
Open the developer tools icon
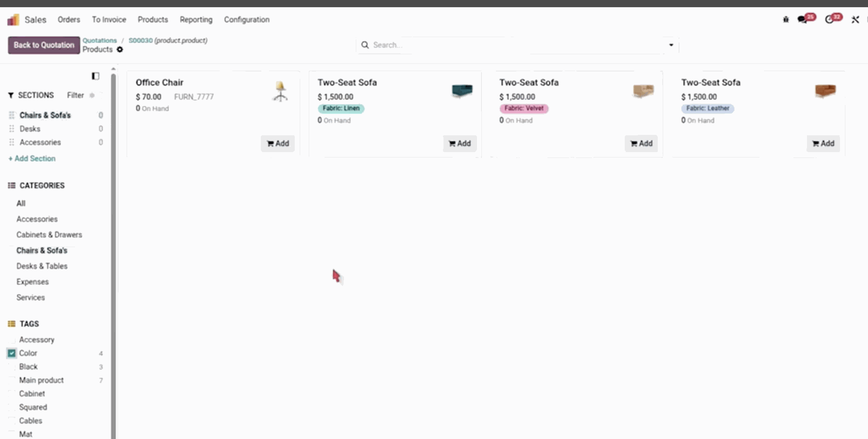855,19
